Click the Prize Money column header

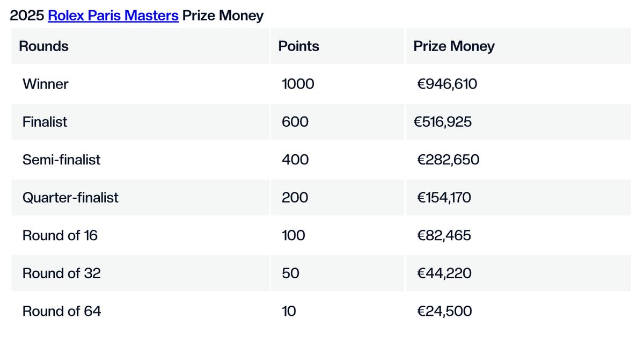click(x=453, y=46)
